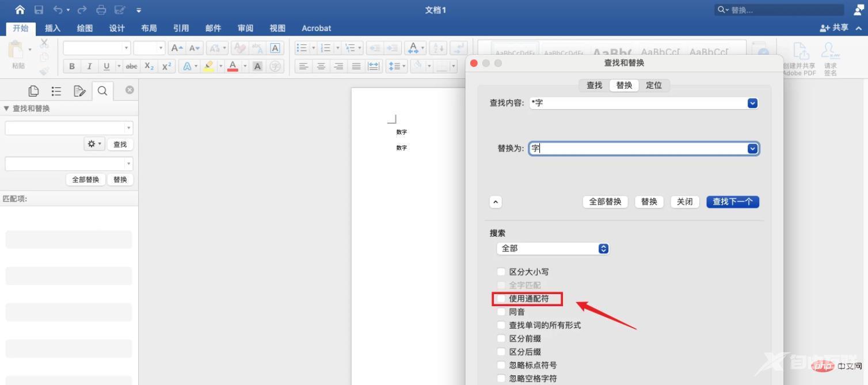
Task: Click the home icon in title bar
Action: point(20,10)
